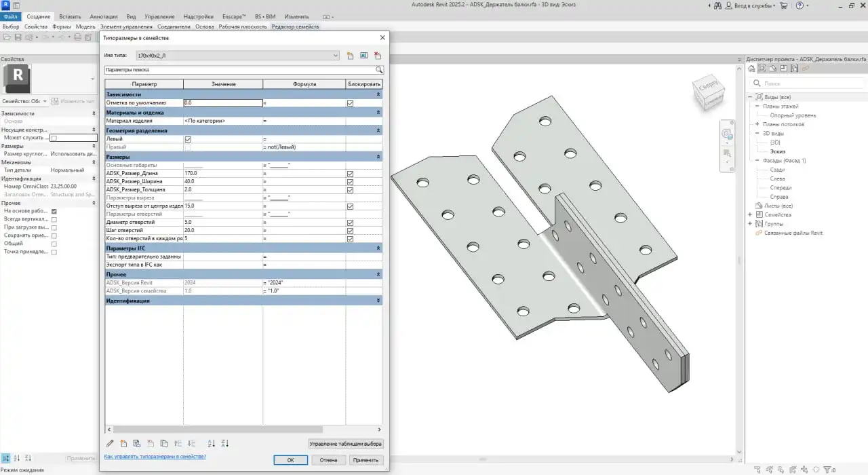
Task: Collapse the Размеры parameter section
Action: pos(378,156)
